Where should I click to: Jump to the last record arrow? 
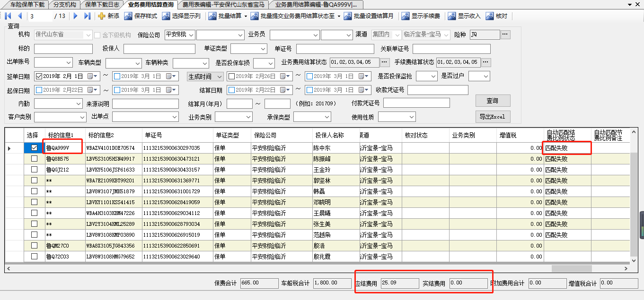(87, 16)
